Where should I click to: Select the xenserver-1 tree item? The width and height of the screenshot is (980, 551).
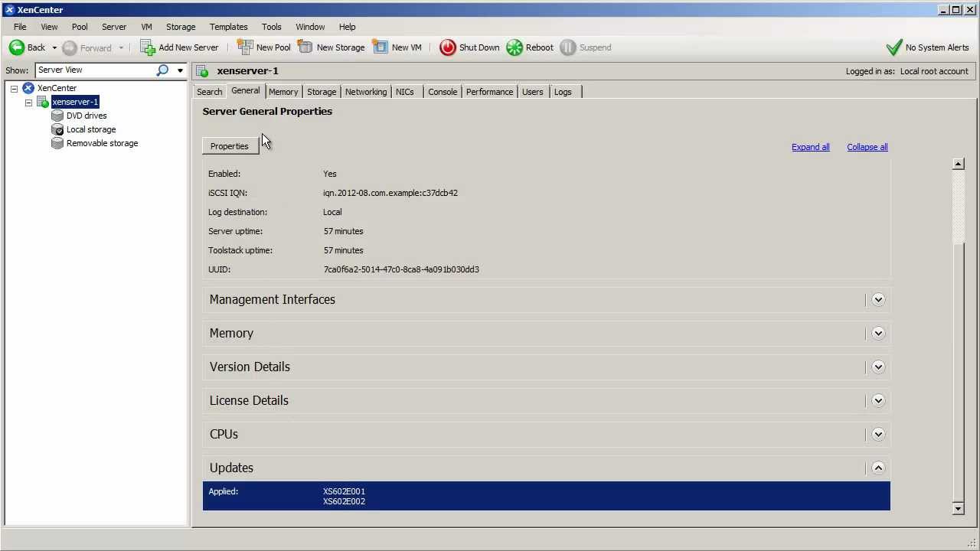tap(75, 102)
